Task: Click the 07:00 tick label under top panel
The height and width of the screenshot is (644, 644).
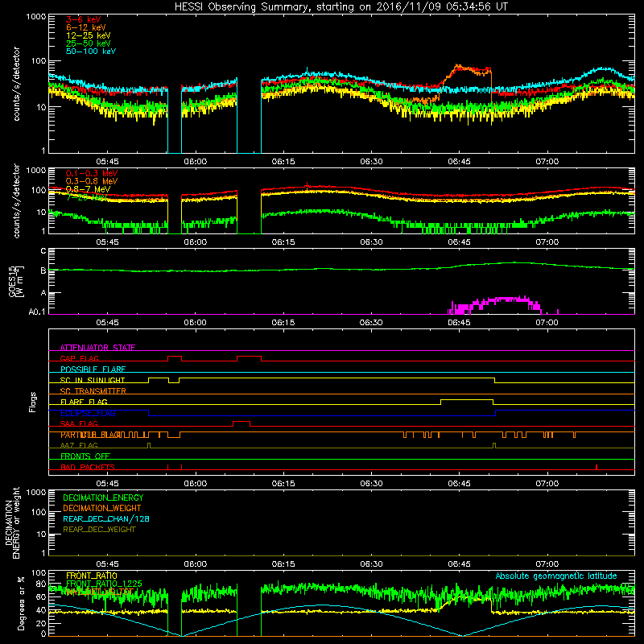Action: (x=547, y=162)
